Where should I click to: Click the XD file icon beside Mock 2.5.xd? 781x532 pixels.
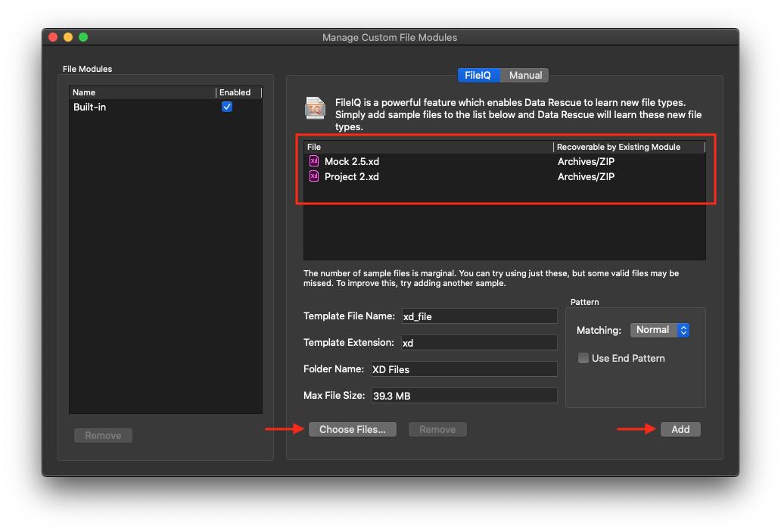314,161
